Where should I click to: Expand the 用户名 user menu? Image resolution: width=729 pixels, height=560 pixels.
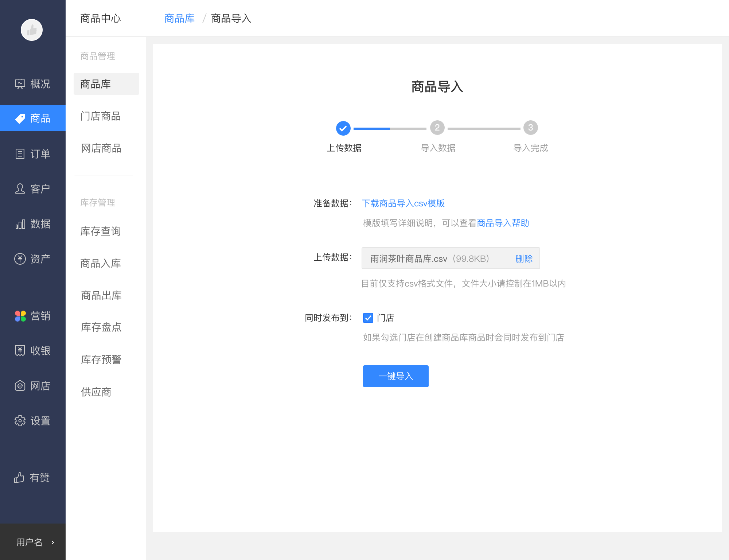click(x=32, y=542)
